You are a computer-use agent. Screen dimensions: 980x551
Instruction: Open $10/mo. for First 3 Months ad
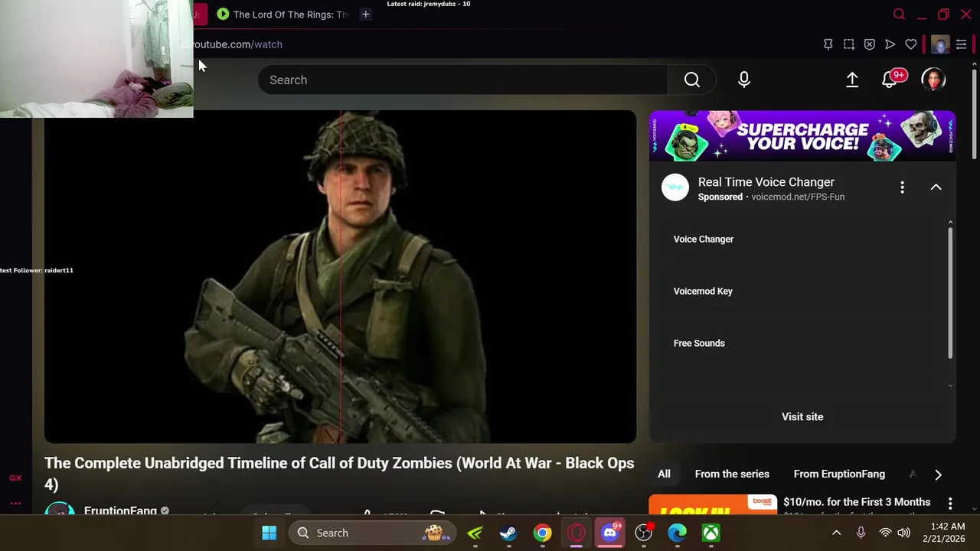pyautogui.click(x=857, y=502)
